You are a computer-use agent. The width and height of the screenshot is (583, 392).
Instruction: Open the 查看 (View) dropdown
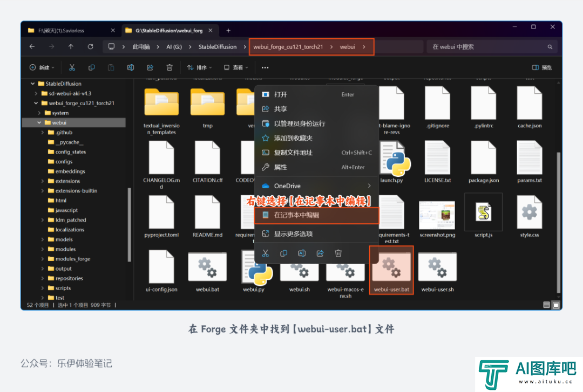point(236,67)
